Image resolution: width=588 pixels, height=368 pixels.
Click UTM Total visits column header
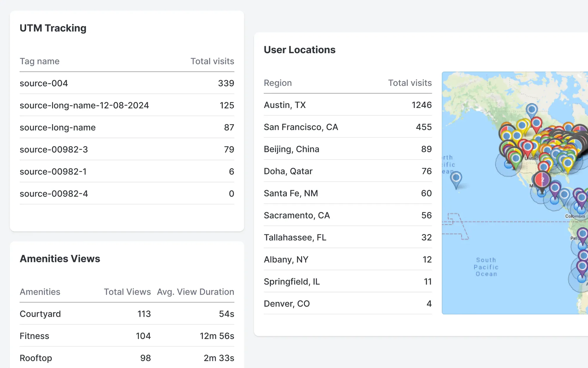pos(212,61)
